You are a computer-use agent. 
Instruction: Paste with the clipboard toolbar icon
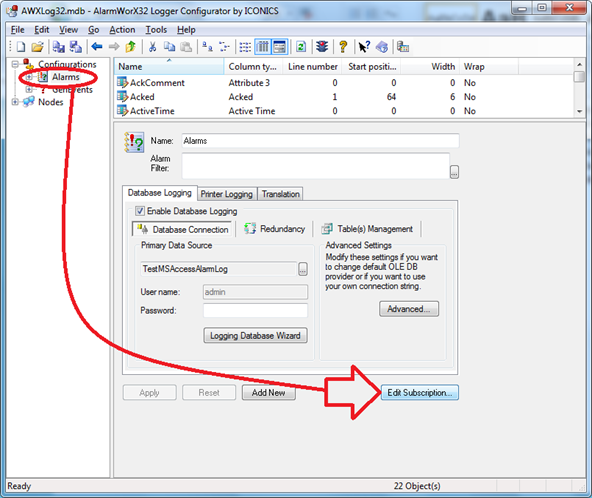pos(185,47)
